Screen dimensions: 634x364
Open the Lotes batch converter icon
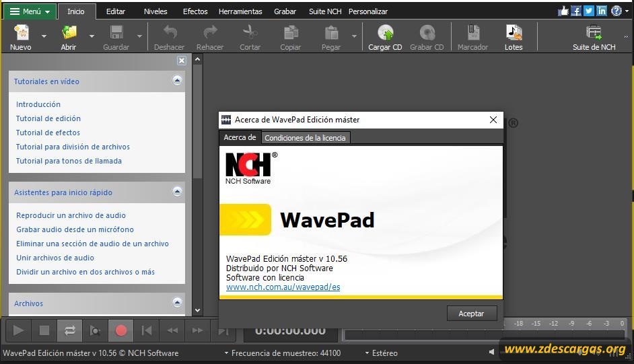point(514,32)
